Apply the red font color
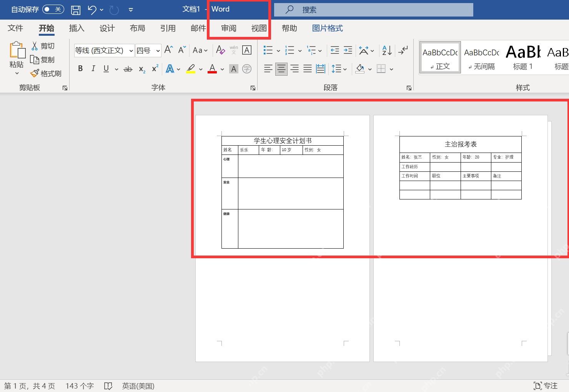This screenshot has width=569, height=392. [212, 69]
